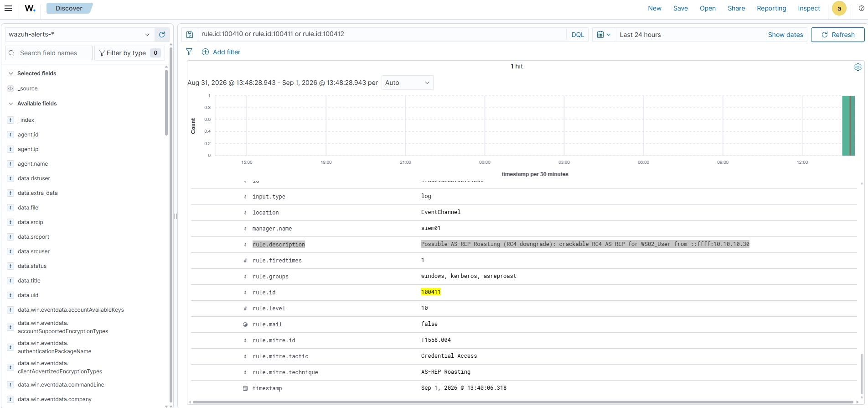Click the query bar containing rule.id:100410
This screenshot has width=868, height=408.
382,34
